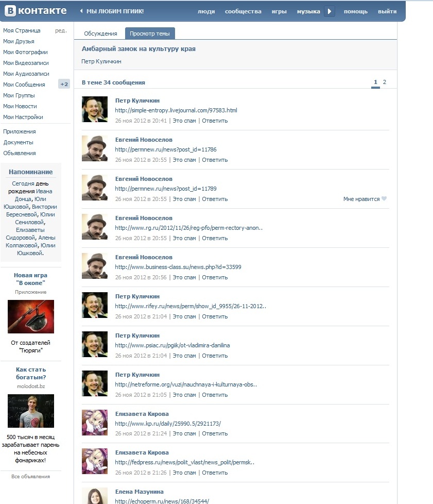
Task: Switch to the Обсуждения tab
Action: click(100, 33)
